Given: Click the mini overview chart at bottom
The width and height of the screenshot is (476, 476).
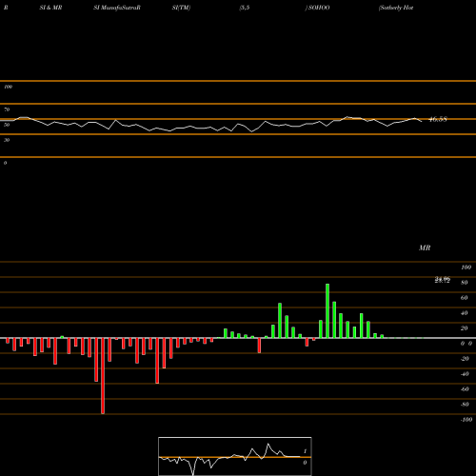Looking at the screenshot, I should pyautogui.click(x=235, y=456).
